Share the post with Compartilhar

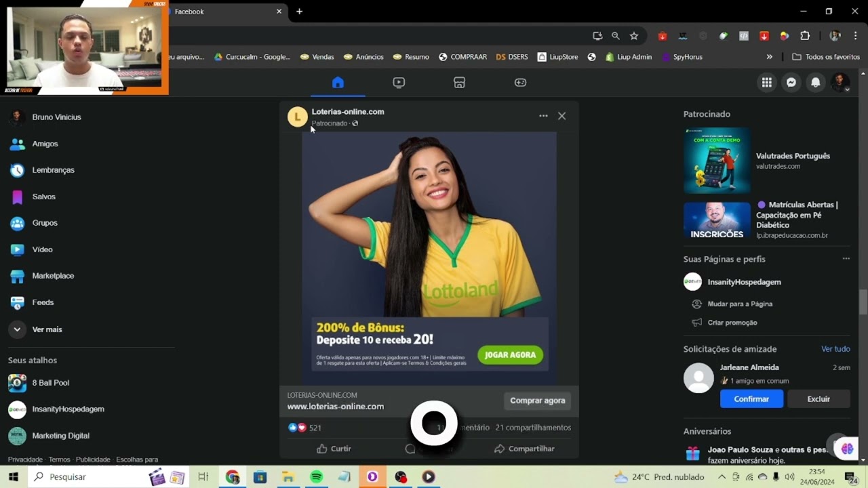(x=524, y=449)
